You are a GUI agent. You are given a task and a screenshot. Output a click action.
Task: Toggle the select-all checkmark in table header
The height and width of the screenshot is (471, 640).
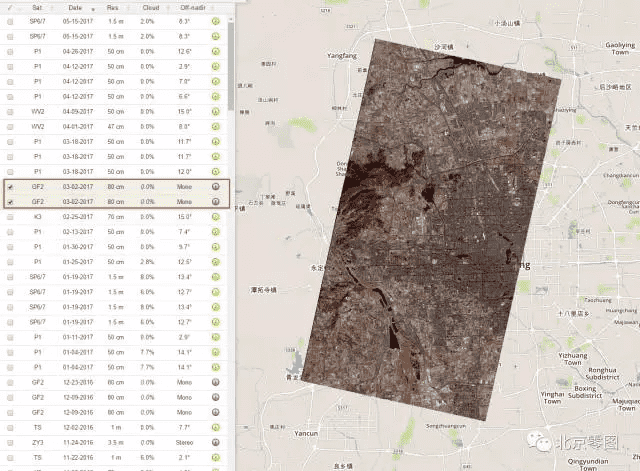[x=10, y=8]
